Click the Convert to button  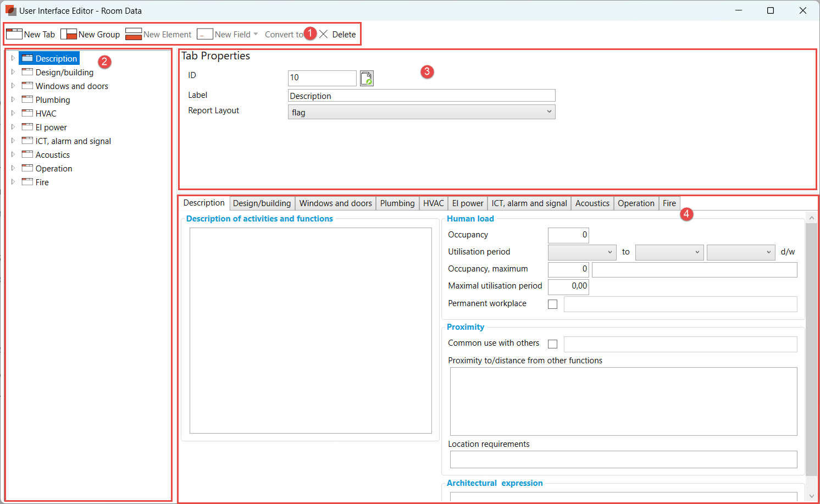pos(284,34)
